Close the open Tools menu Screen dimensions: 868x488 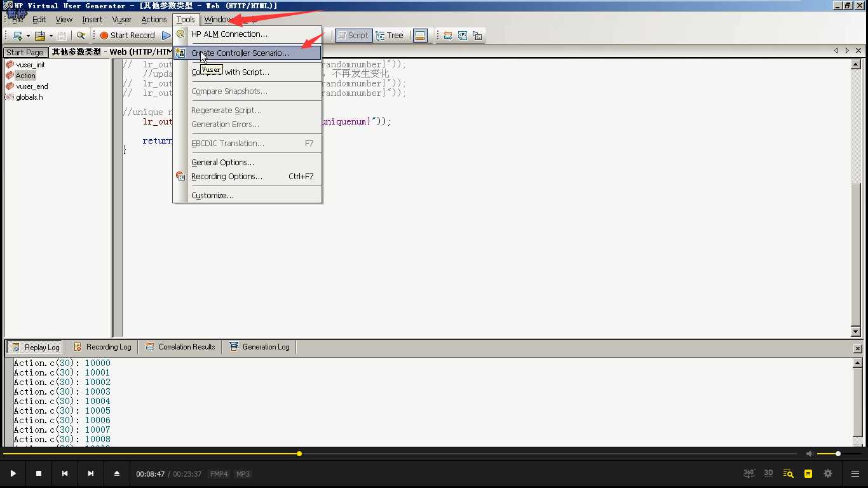click(186, 20)
